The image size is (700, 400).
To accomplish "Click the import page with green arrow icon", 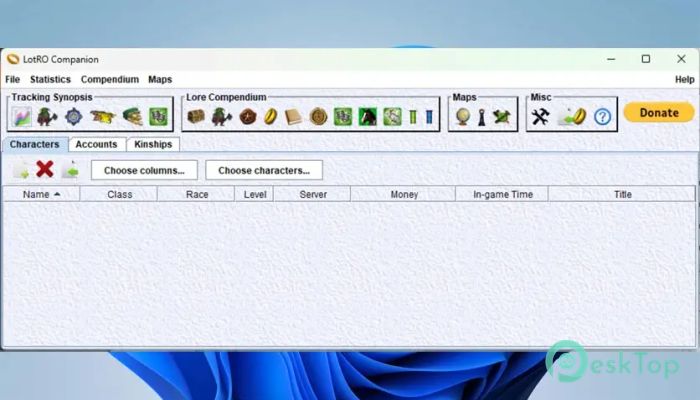I will (70, 170).
